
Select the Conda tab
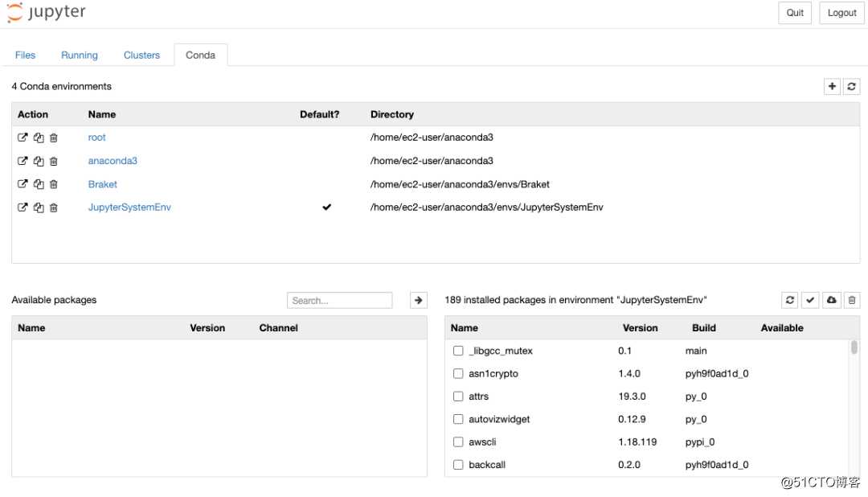[x=200, y=55]
